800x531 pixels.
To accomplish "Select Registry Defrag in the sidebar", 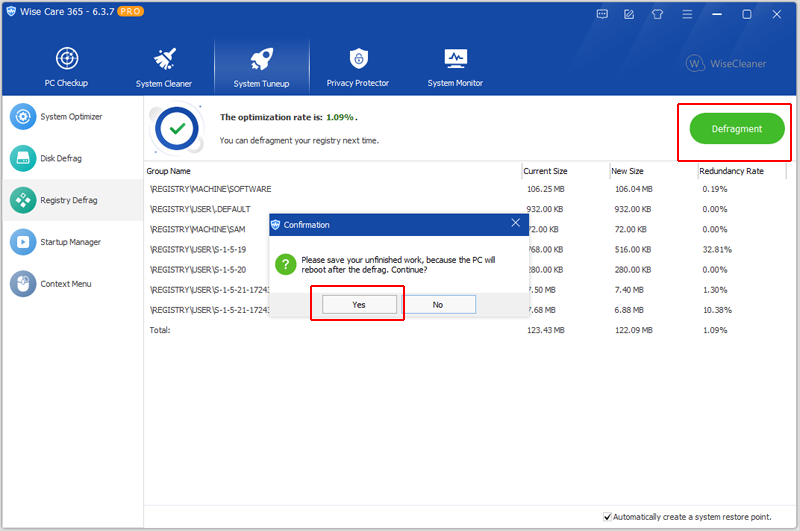I will click(x=72, y=200).
